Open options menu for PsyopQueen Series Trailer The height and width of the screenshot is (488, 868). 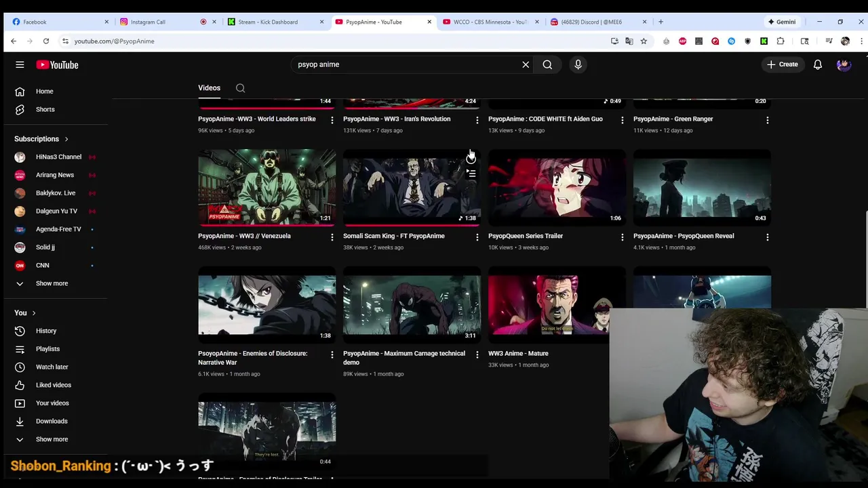coord(622,237)
